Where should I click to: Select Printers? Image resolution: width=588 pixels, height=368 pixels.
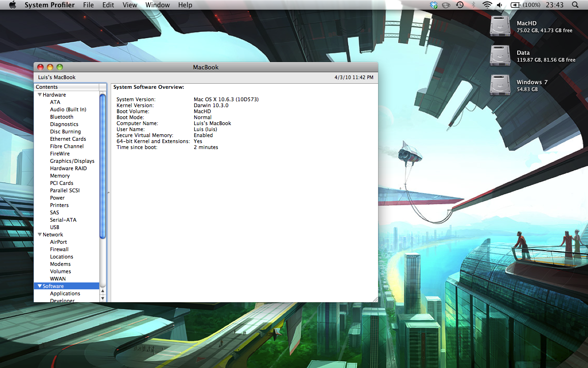pyautogui.click(x=59, y=205)
